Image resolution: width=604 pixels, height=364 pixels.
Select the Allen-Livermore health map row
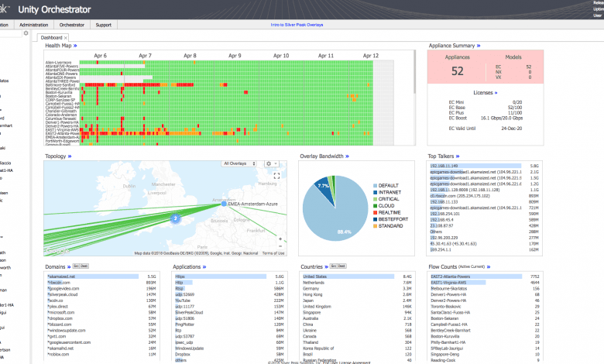tap(219, 63)
